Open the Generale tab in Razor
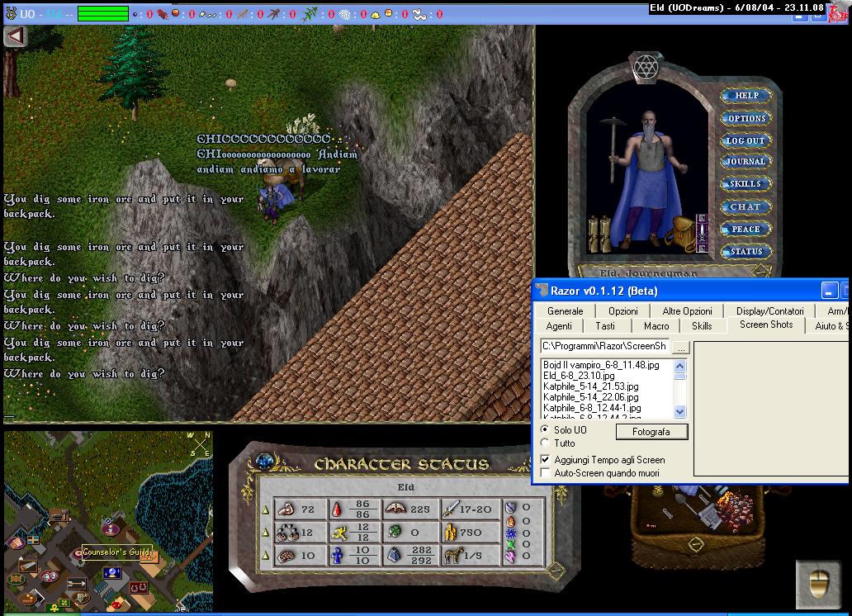852x616 pixels. (x=565, y=311)
